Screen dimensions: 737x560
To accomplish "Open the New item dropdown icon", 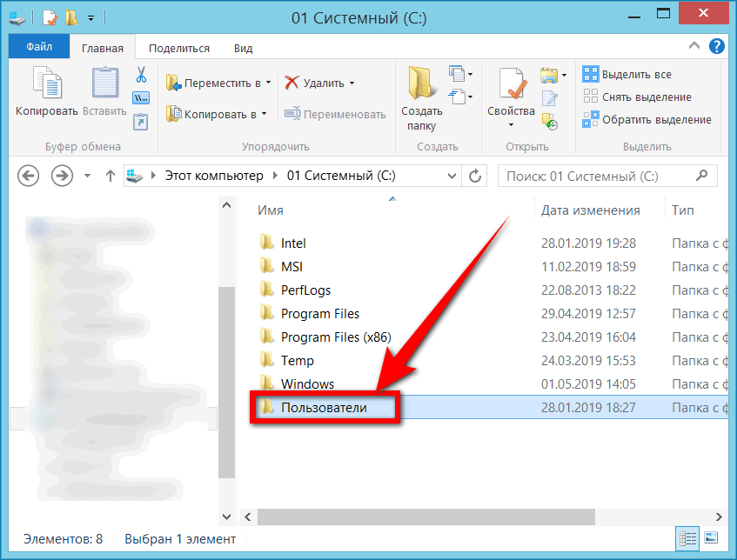I will tap(460, 74).
